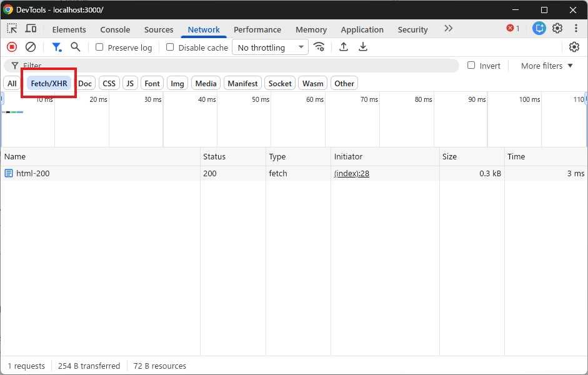
Task: Open the Application tab
Action: click(362, 29)
